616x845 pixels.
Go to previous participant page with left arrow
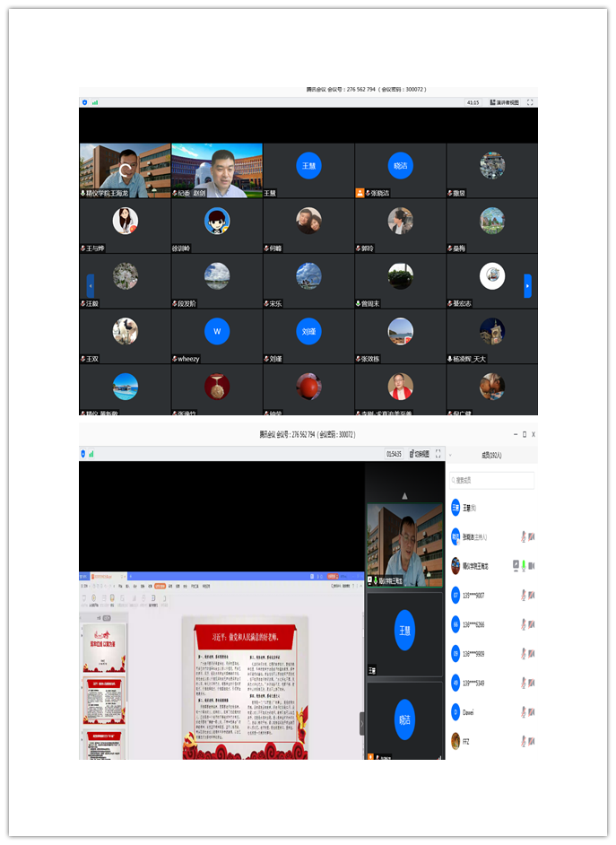[x=91, y=285]
